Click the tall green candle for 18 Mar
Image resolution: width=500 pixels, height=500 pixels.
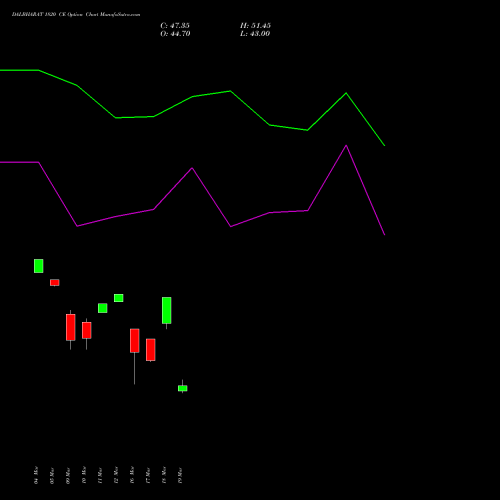pos(167,310)
